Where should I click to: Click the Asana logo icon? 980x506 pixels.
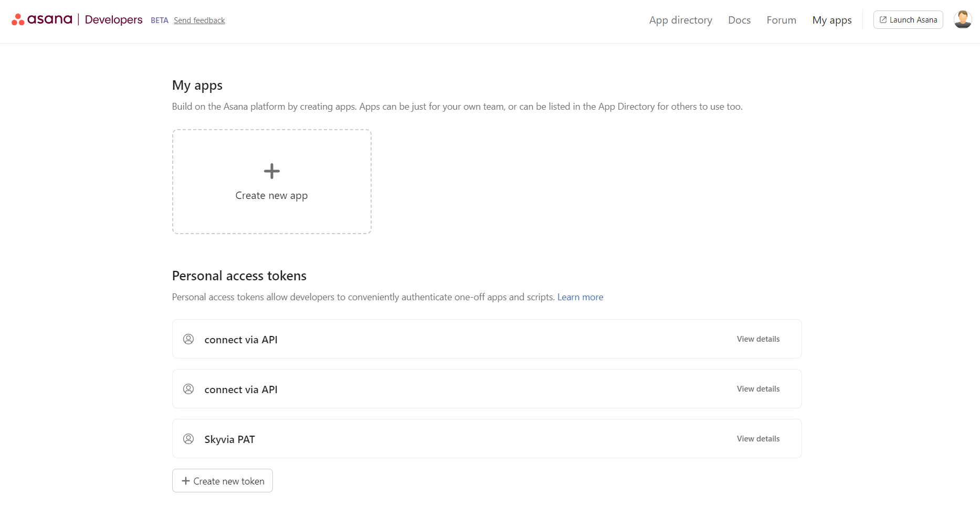click(x=17, y=19)
